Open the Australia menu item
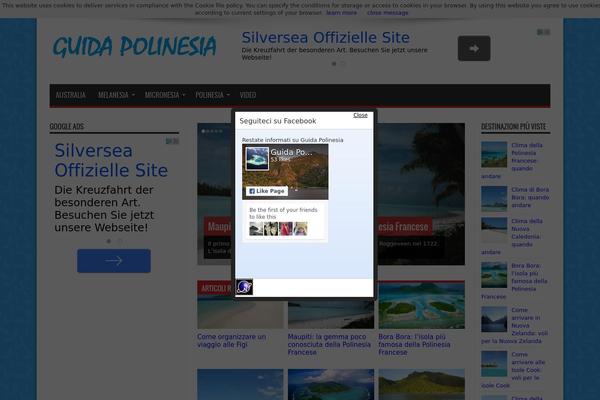Image resolution: width=600 pixels, height=400 pixels. click(x=71, y=95)
